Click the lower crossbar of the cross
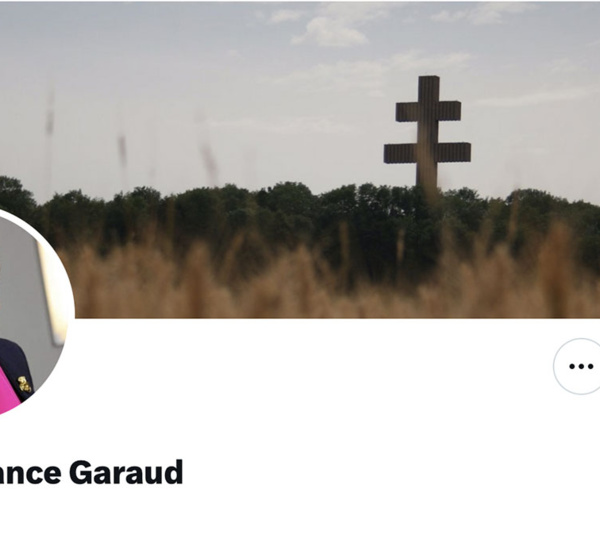 (427, 153)
